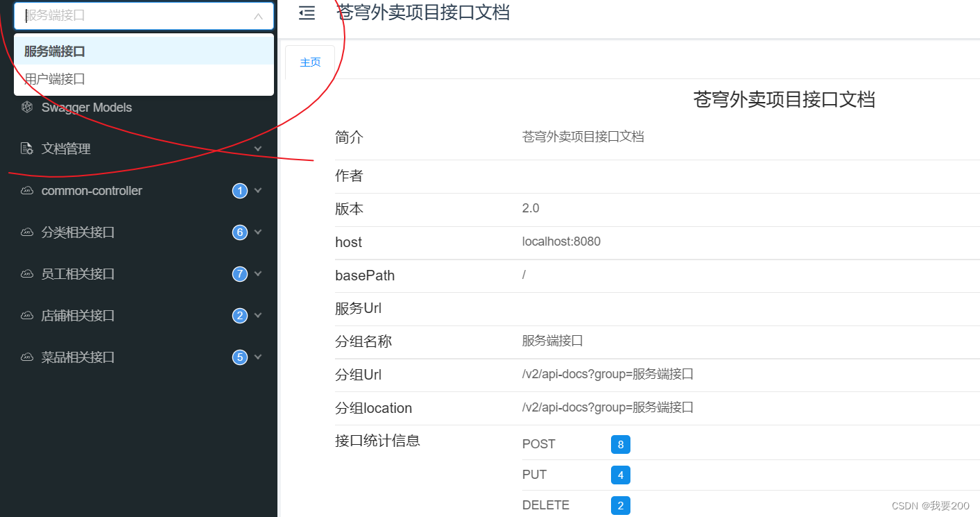Click the DELETE count badge 2

(621, 506)
